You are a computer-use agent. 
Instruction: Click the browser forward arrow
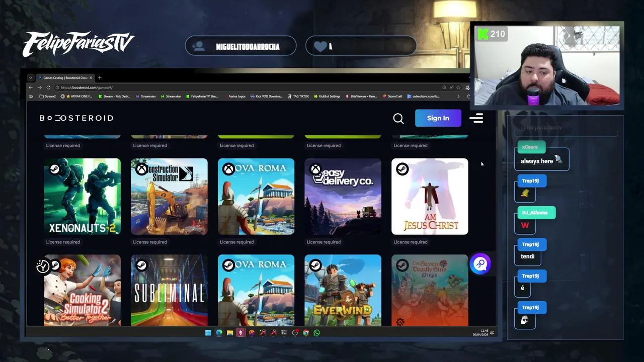pos(39,87)
